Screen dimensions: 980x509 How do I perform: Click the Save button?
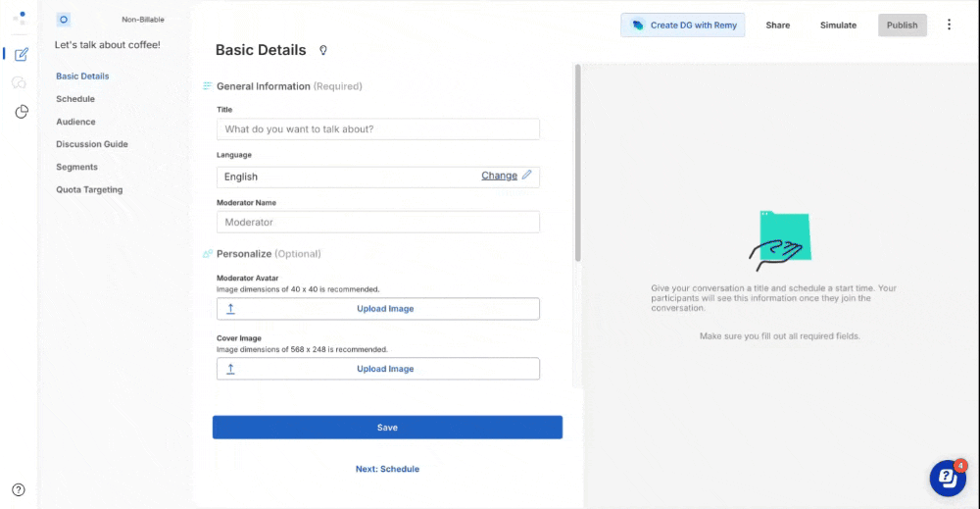point(387,427)
